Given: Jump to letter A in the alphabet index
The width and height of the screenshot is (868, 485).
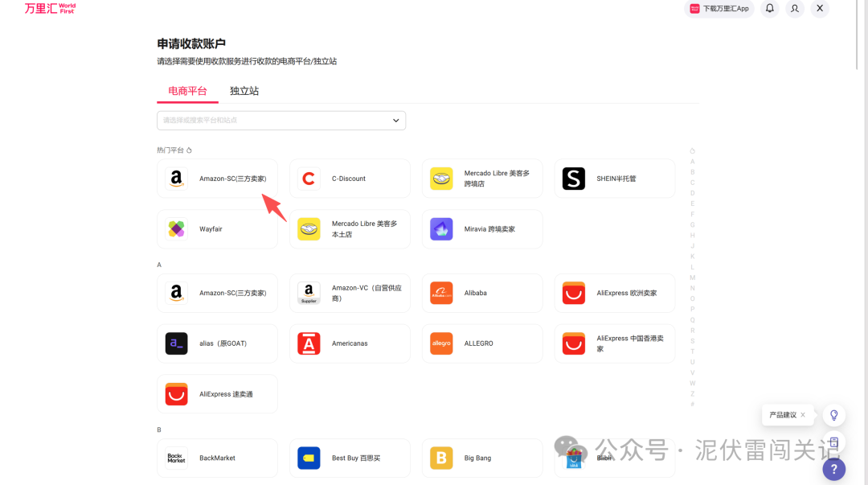Looking at the screenshot, I should pos(692,161).
